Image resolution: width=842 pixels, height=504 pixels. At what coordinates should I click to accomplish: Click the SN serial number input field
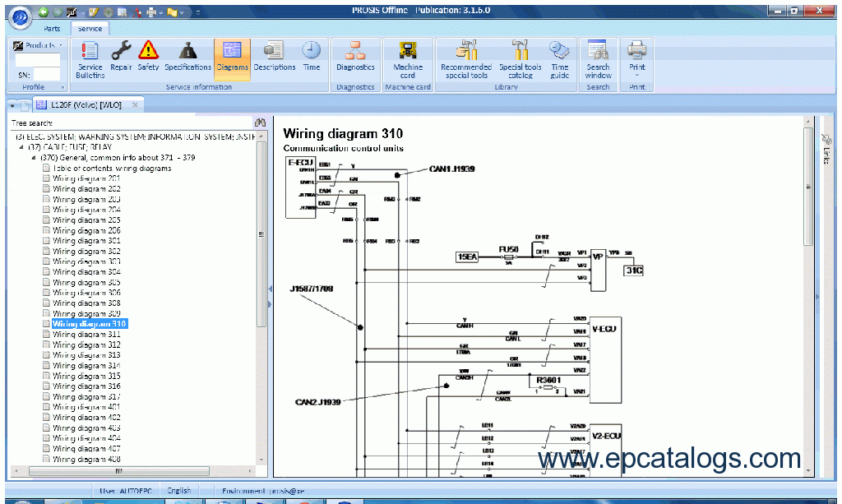[47, 75]
